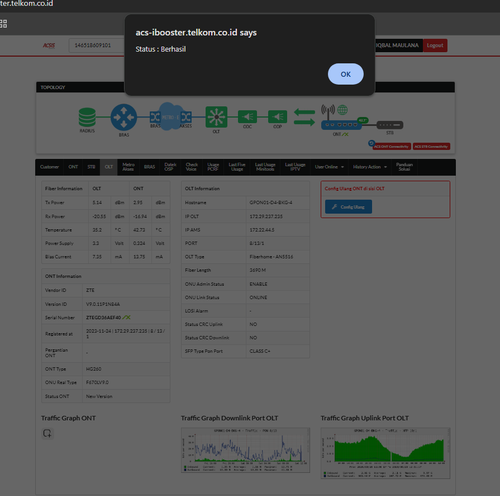Viewport: 500px width, 496px height.
Task: Click the ZTEGD36AEF40 serial number text
Action: point(103,318)
